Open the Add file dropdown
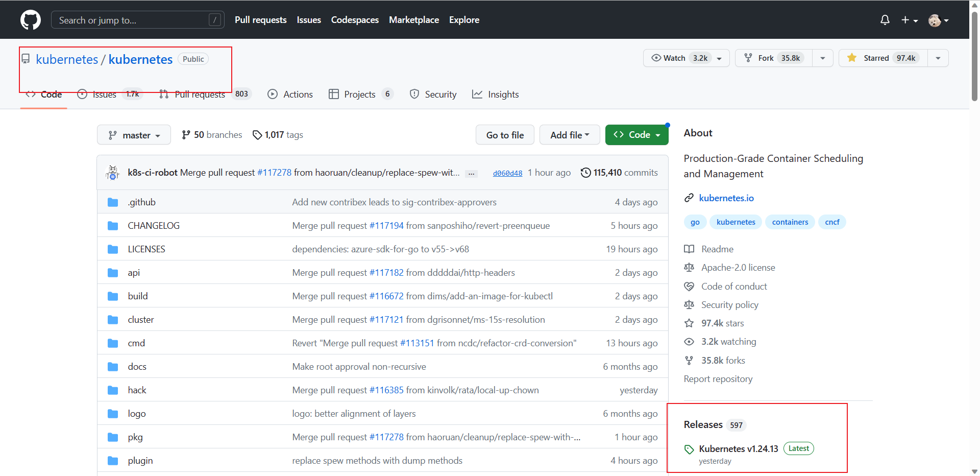Viewport: 980px width, 476px height. [x=570, y=135]
